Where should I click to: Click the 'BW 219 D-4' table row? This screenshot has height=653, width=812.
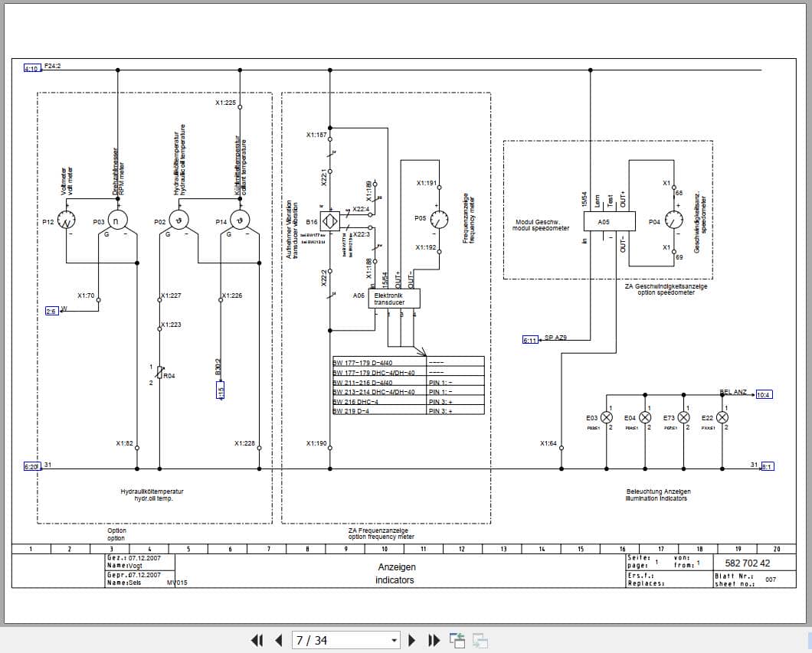click(x=408, y=410)
